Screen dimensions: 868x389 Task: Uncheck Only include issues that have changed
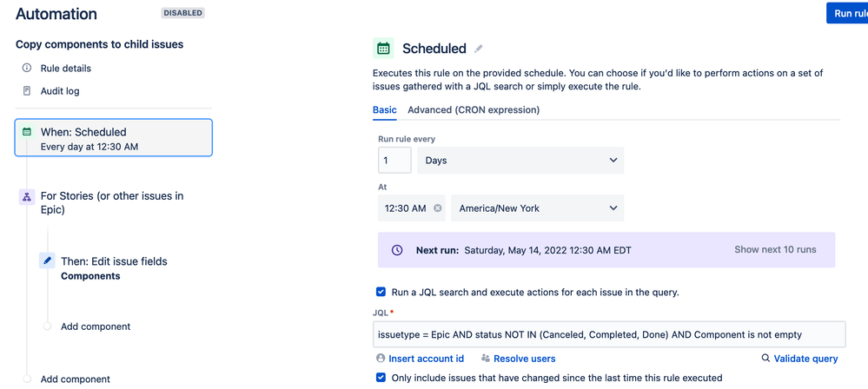pos(381,378)
